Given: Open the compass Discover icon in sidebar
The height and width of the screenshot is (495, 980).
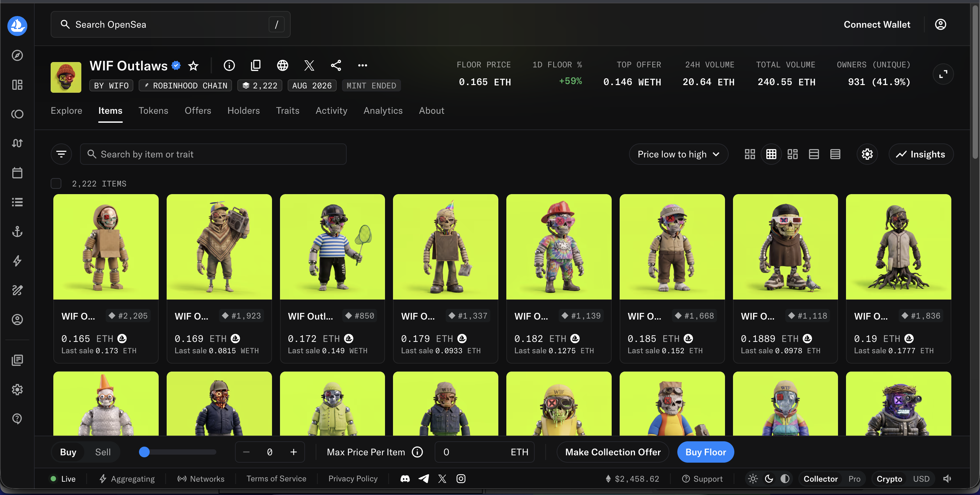Looking at the screenshot, I should tap(17, 56).
